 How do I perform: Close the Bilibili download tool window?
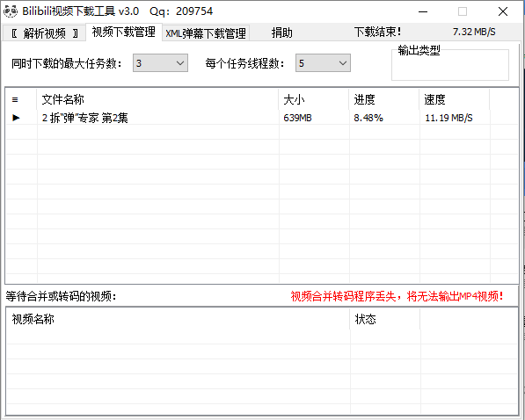[503, 11]
